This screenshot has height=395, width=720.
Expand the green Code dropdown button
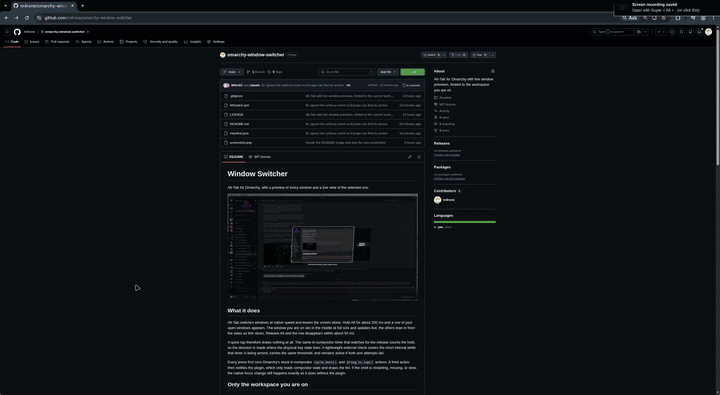412,72
